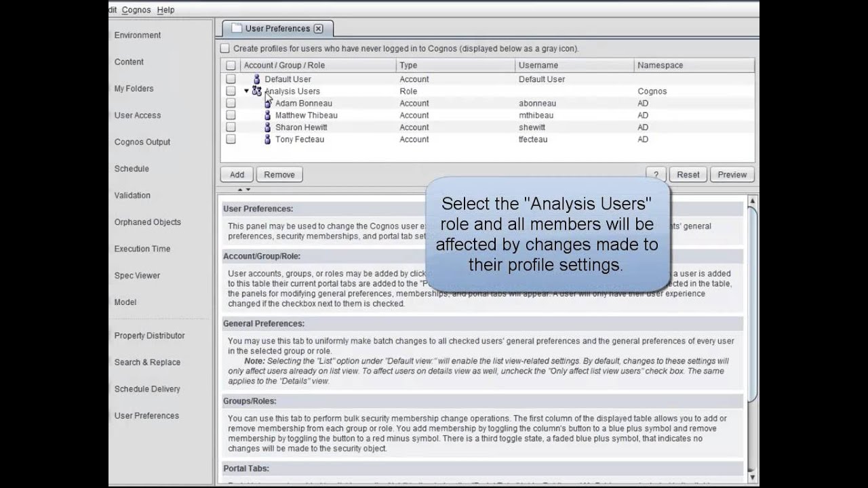
Task: Click the Default User account icon
Action: pos(256,79)
